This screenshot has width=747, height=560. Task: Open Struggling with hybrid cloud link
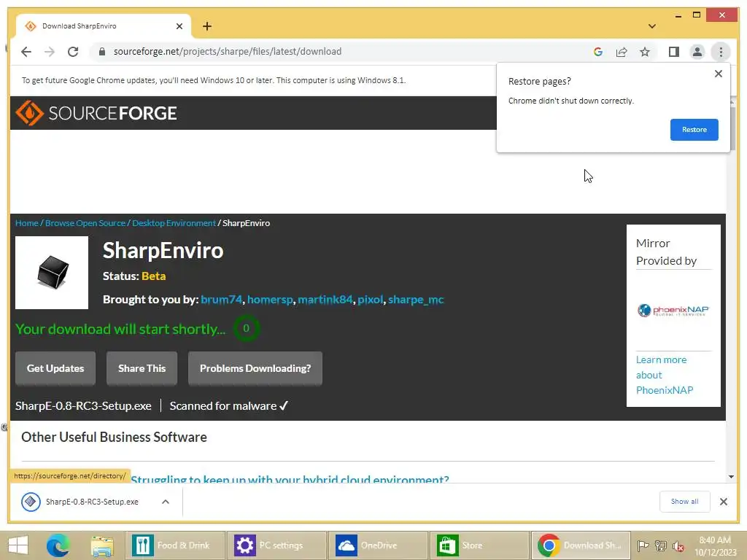click(x=290, y=478)
